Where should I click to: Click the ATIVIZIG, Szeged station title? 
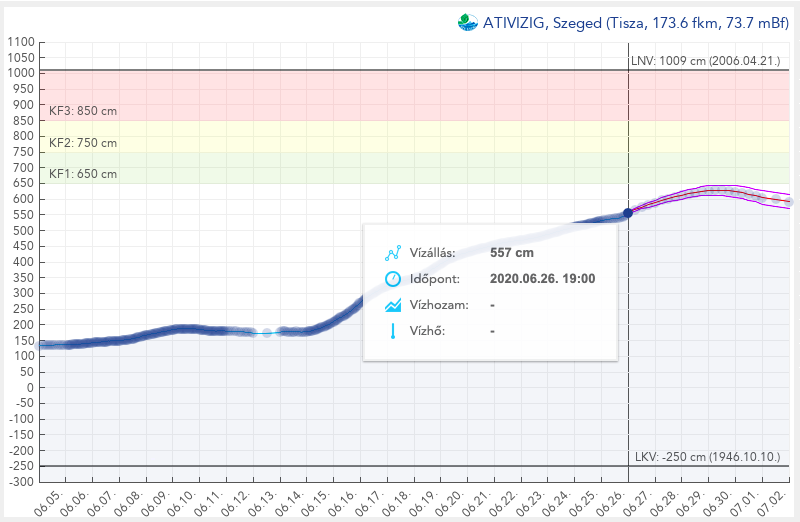coord(639,22)
